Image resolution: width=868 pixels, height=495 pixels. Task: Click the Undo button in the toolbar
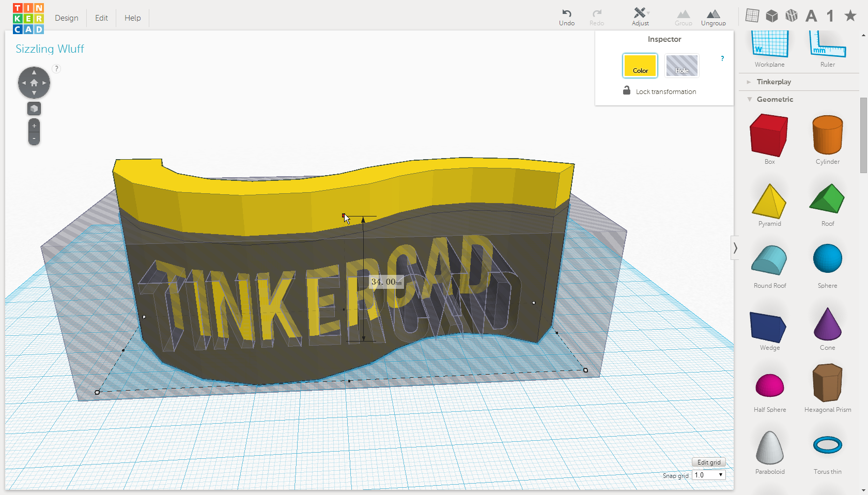[566, 16]
